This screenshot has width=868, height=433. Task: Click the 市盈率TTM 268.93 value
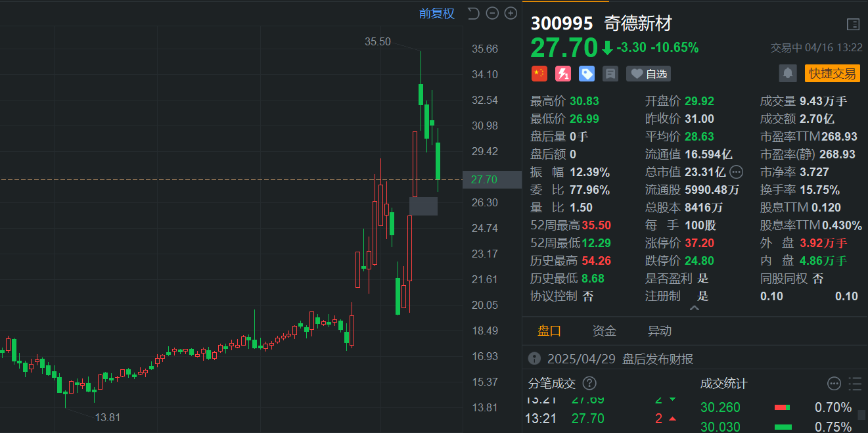838,137
